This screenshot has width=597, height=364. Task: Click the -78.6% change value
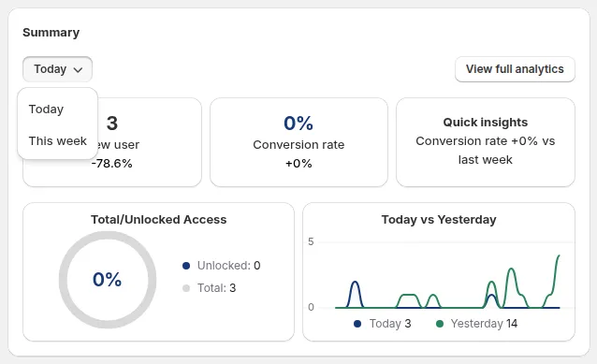[112, 164]
